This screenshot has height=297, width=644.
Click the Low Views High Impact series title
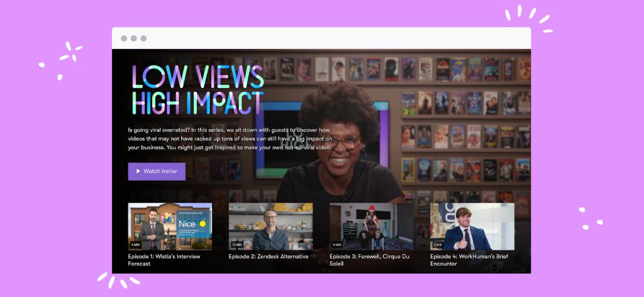pos(198,89)
